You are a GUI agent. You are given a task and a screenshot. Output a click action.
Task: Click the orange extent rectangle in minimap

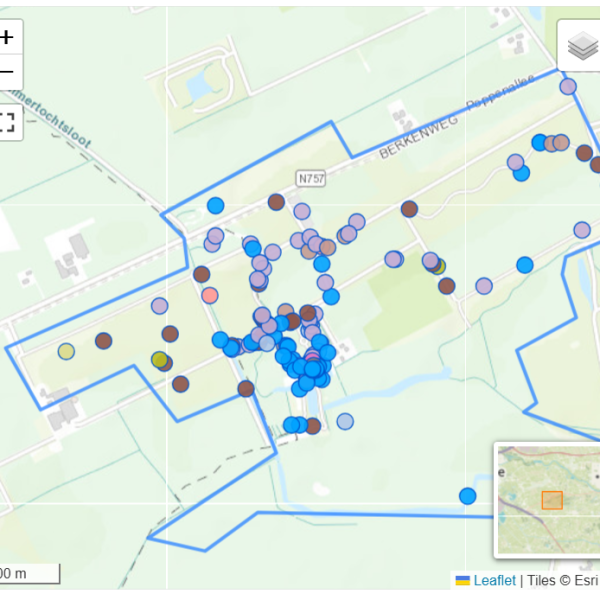[x=552, y=500]
